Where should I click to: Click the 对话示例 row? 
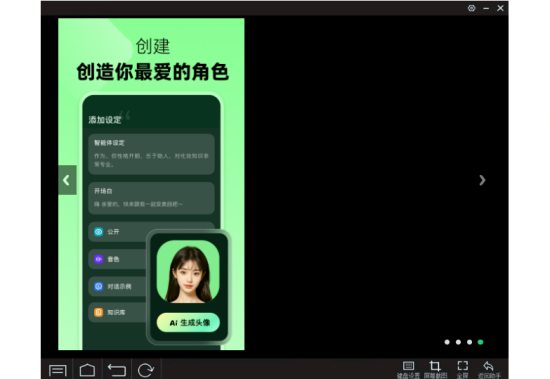coord(118,287)
